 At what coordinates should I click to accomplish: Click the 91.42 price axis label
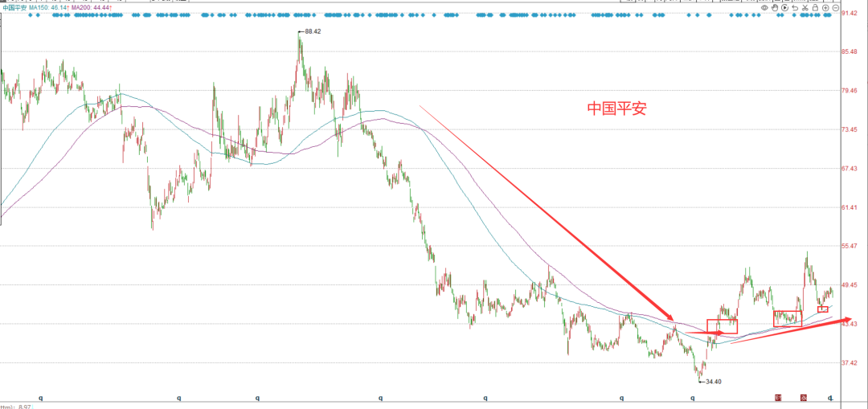point(850,13)
